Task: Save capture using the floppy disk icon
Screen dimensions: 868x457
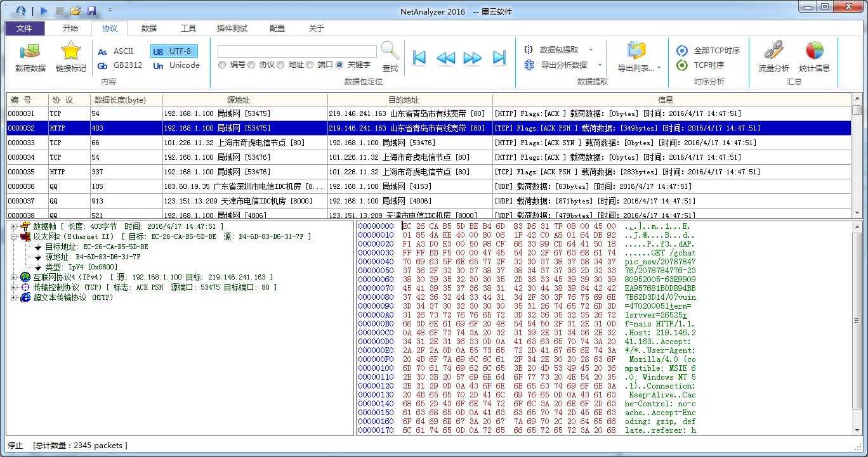Action: coord(91,11)
